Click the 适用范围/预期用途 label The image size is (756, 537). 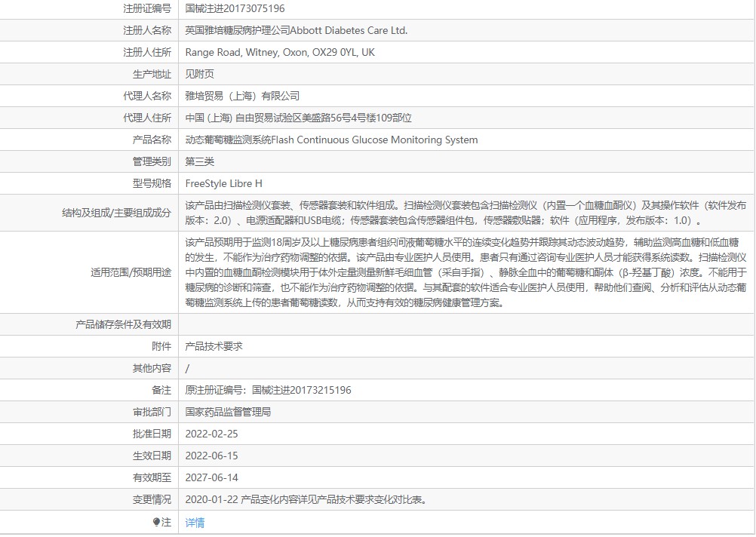coord(131,272)
